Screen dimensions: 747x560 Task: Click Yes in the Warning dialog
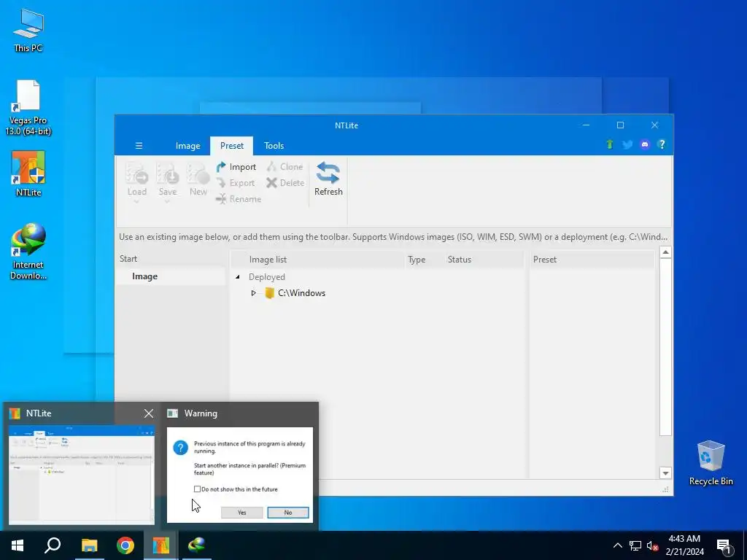pyautogui.click(x=242, y=513)
